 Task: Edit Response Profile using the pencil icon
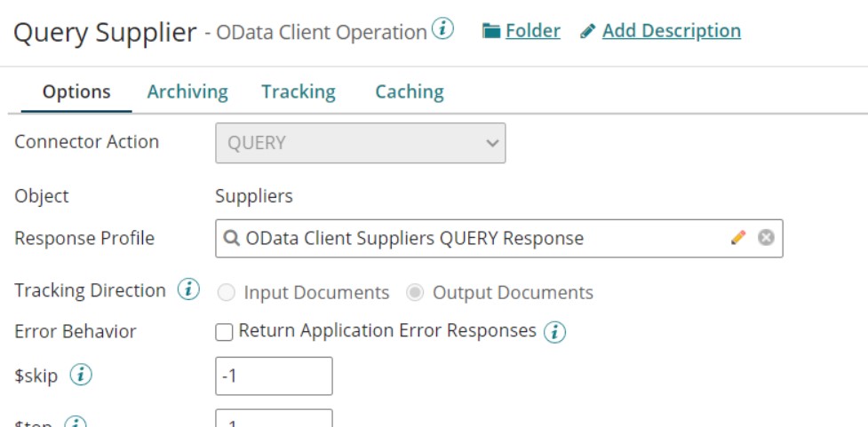tap(738, 238)
